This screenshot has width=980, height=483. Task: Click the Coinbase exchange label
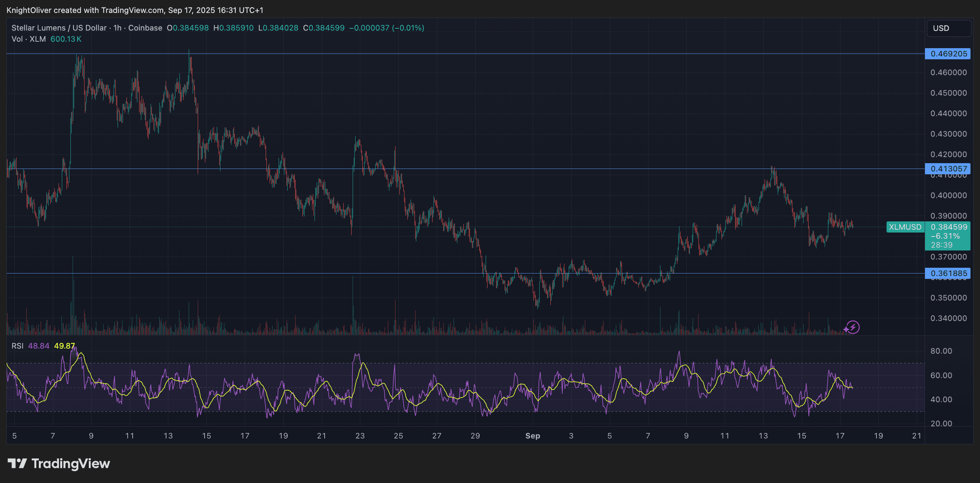pos(144,28)
